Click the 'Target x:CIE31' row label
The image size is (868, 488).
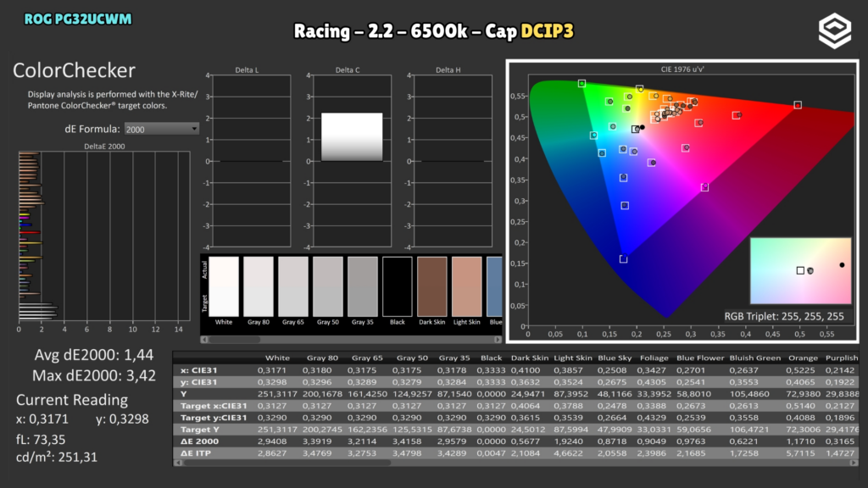(213, 406)
